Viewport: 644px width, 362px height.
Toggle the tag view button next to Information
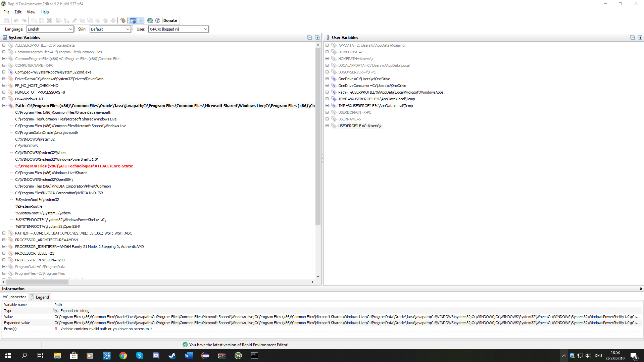coord(141,20)
